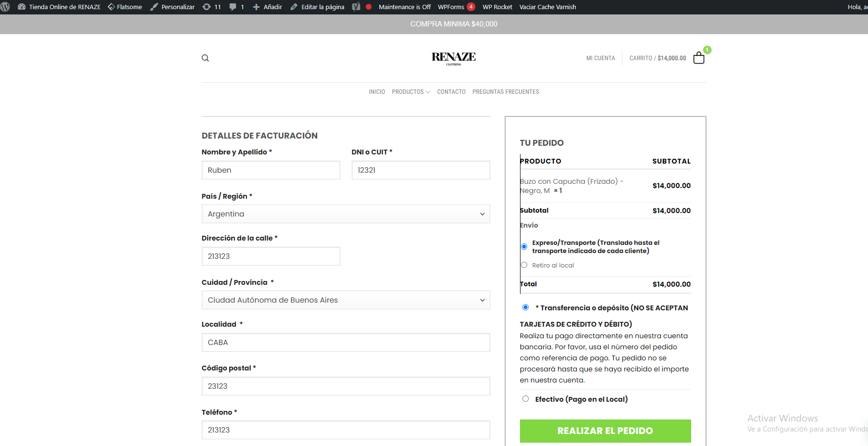Image resolution: width=868 pixels, height=446 pixels.
Task: Open Maintenance is Off admin bar item
Action: (x=405, y=7)
